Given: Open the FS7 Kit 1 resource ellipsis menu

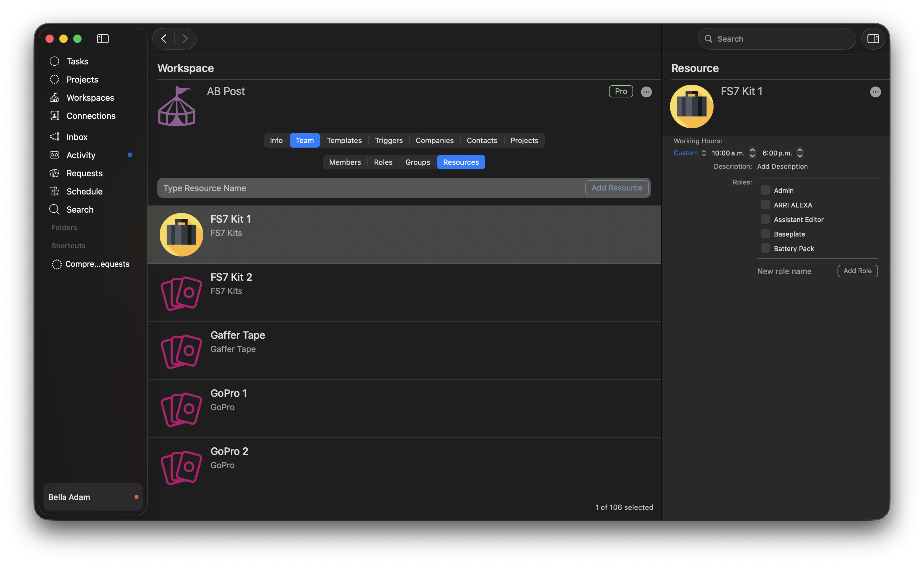Looking at the screenshot, I should [875, 92].
